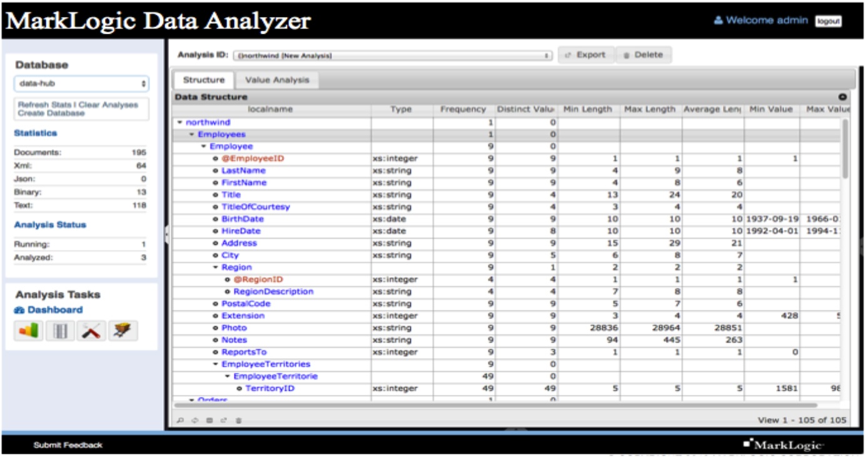Click the columns analysis task icon
Screen dimensions: 868x457
tap(60, 331)
